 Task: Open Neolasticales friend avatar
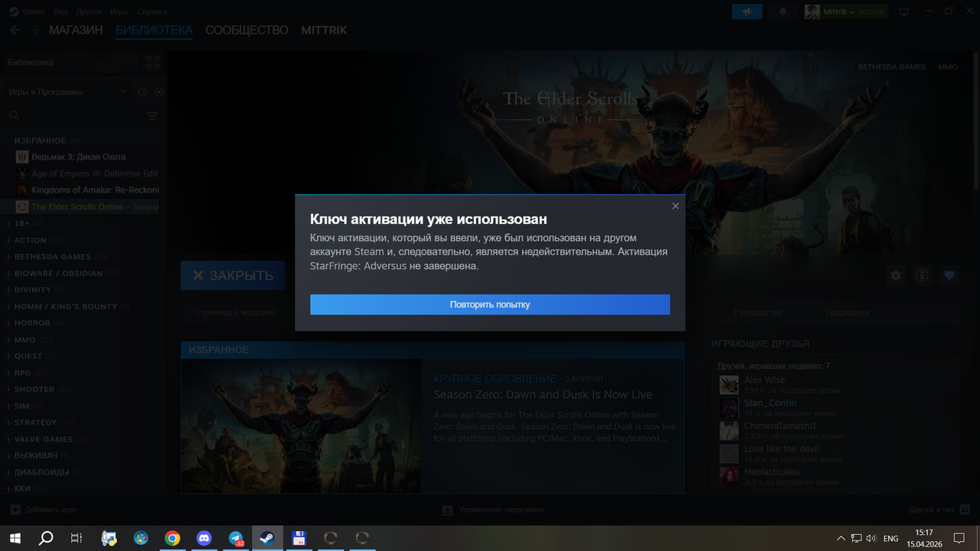(729, 476)
